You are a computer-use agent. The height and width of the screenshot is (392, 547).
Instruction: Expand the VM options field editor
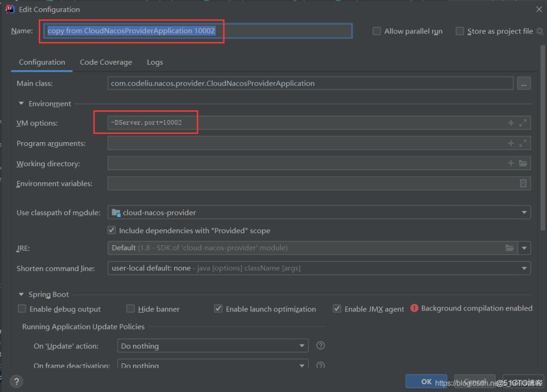tap(523, 123)
